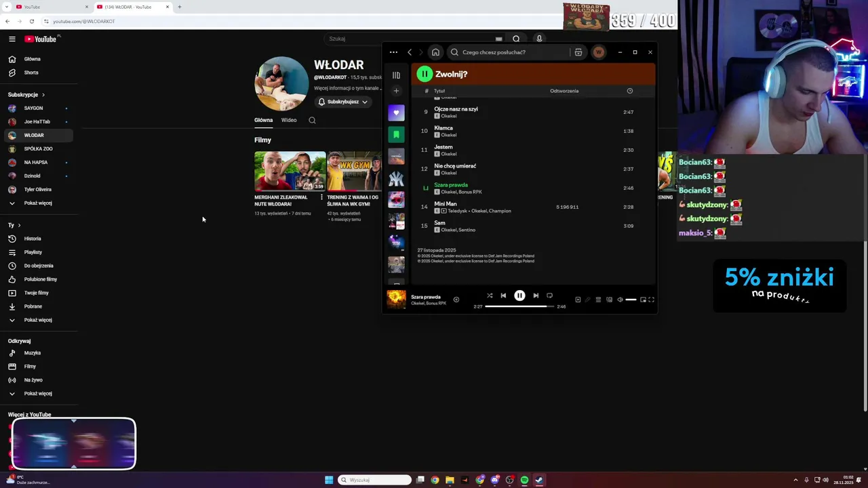
Task: Toggle repeat mode in Spotify
Action: coord(549,296)
